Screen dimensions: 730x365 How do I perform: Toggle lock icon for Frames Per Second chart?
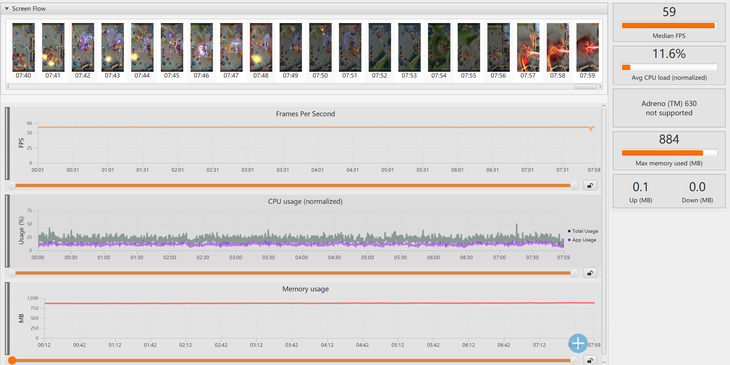pyautogui.click(x=590, y=185)
